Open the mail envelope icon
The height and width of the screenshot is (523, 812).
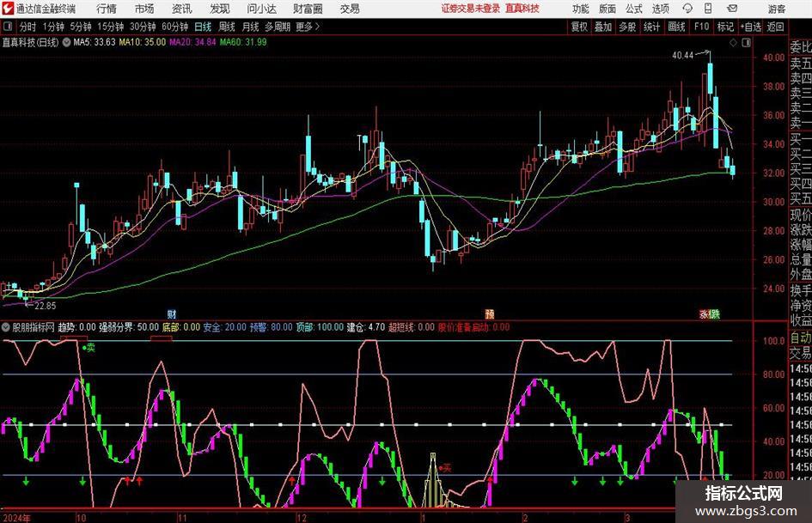732,9
